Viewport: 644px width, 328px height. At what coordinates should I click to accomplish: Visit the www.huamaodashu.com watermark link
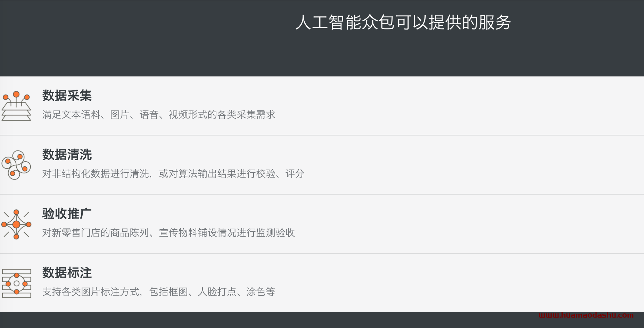pyautogui.click(x=586, y=315)
